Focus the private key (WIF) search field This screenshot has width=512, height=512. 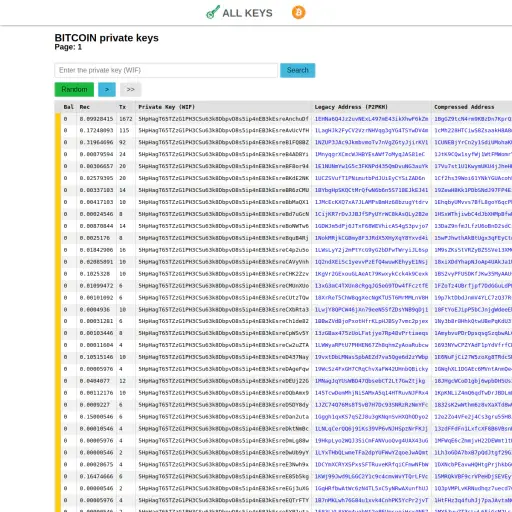[166, 70]
